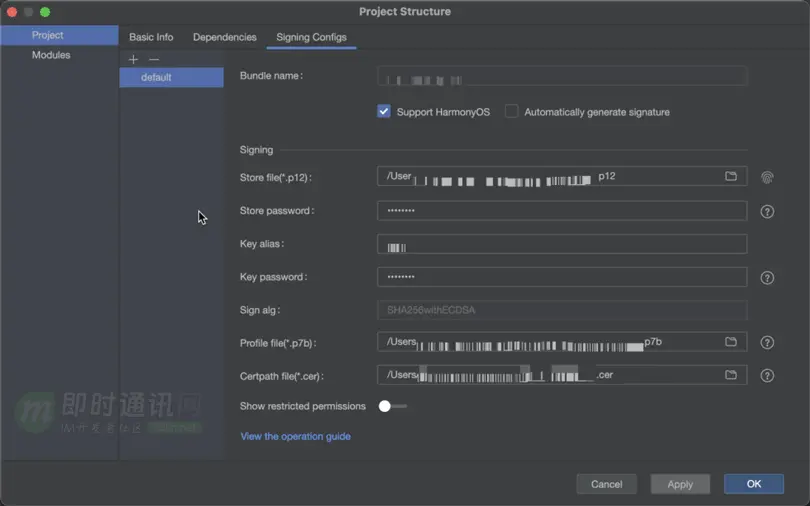Remove signing config with minus icon
810x506 pixels.
pyautogui.click(x=154, y=59)
